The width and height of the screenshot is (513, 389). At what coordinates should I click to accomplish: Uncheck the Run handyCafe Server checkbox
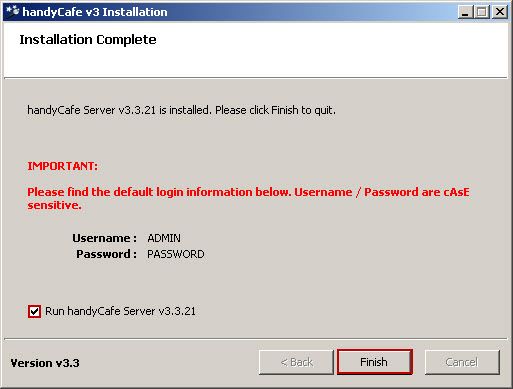click(x=34, y=311)
